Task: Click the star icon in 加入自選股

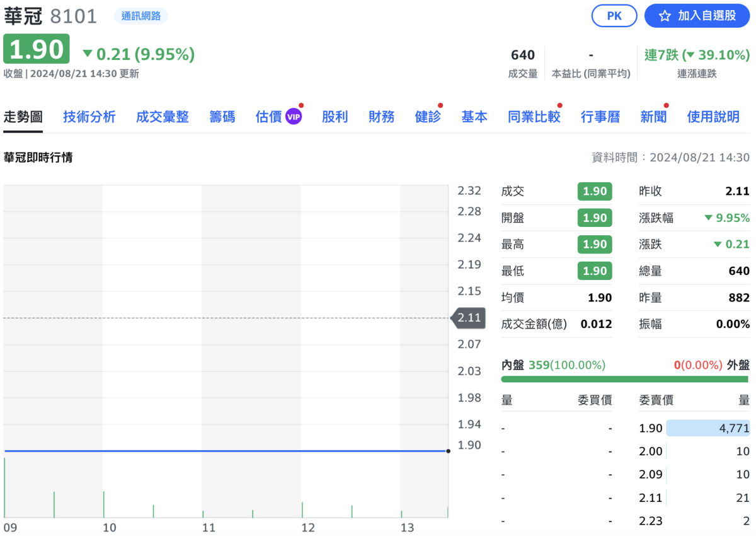Action: click(665, 16)
